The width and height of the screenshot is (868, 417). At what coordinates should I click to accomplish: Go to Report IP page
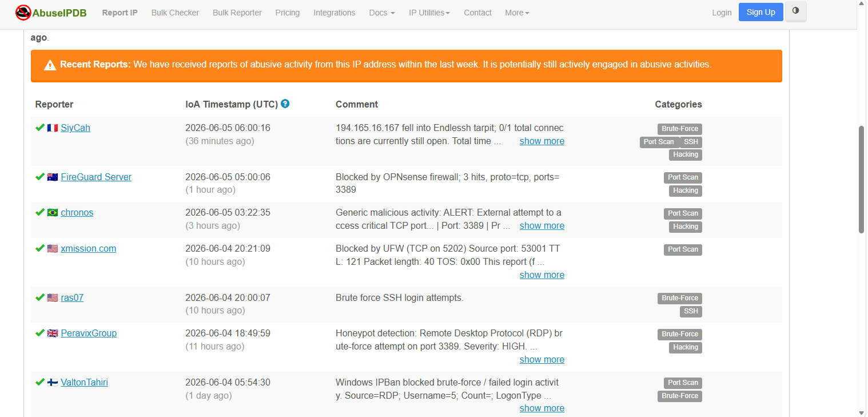coord(120,13)
